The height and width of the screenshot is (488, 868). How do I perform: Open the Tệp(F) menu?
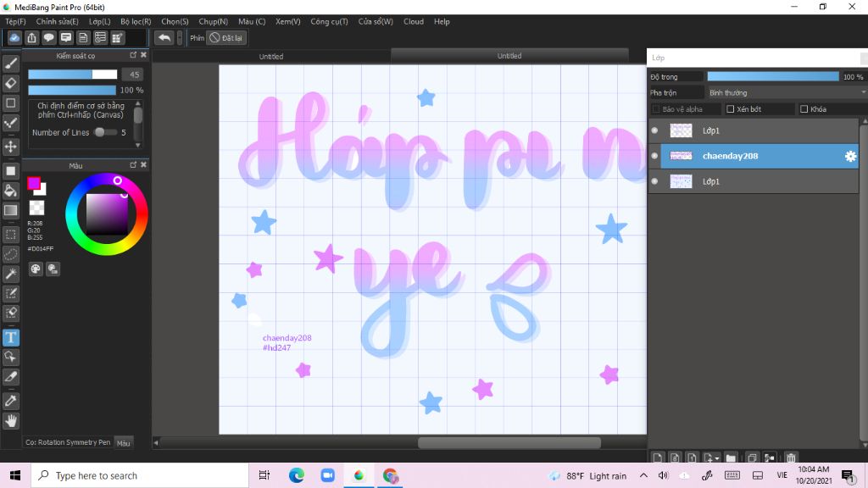(x=15, y=21)
